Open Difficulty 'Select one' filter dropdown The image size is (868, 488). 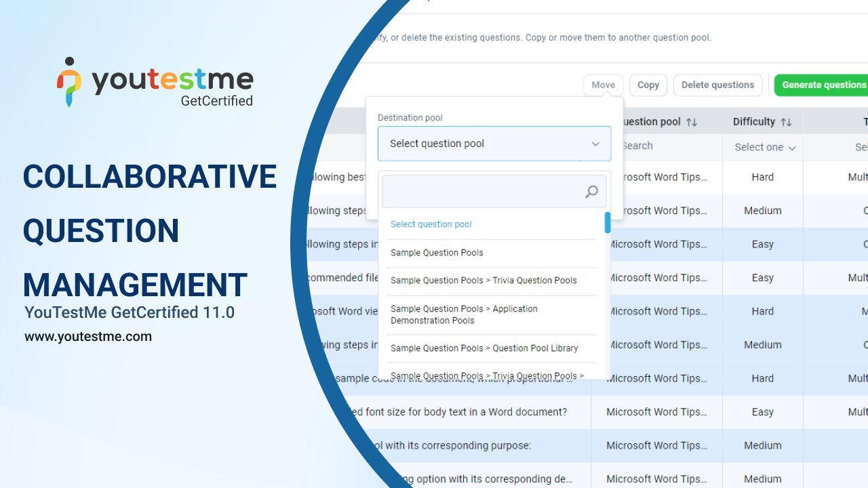click(x=764, y=147)
